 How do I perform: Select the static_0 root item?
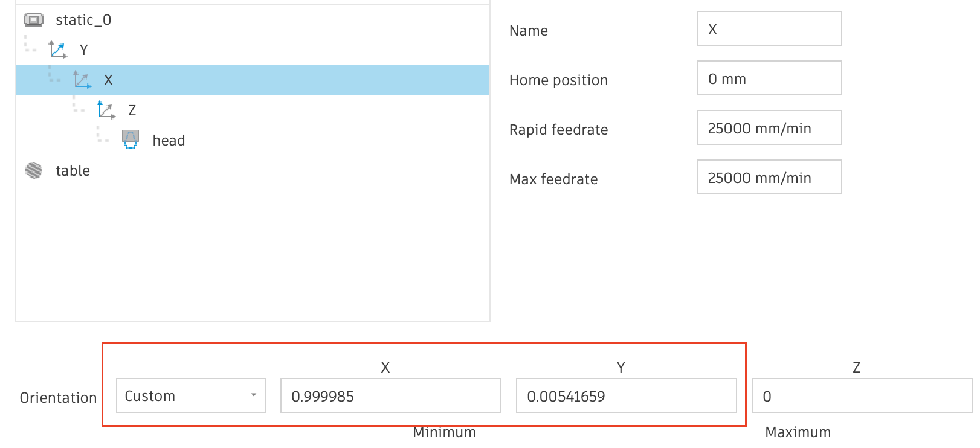coord(84,19)
